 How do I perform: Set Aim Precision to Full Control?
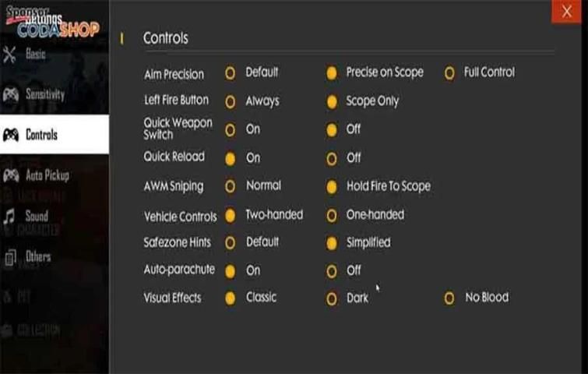(449, 73)
